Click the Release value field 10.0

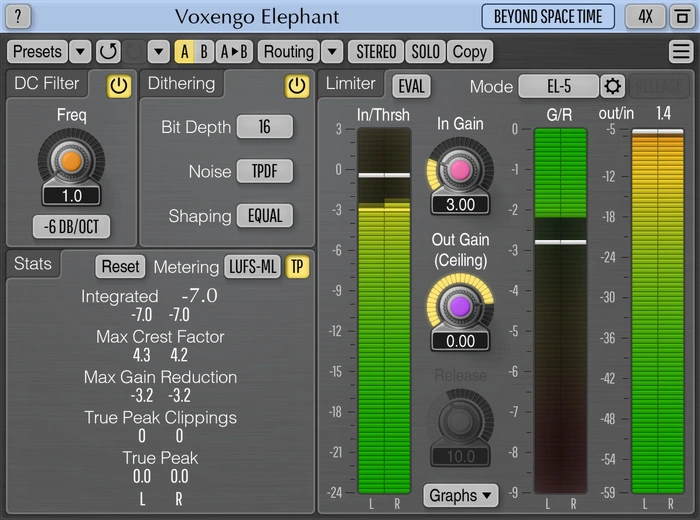click(460, 457)
